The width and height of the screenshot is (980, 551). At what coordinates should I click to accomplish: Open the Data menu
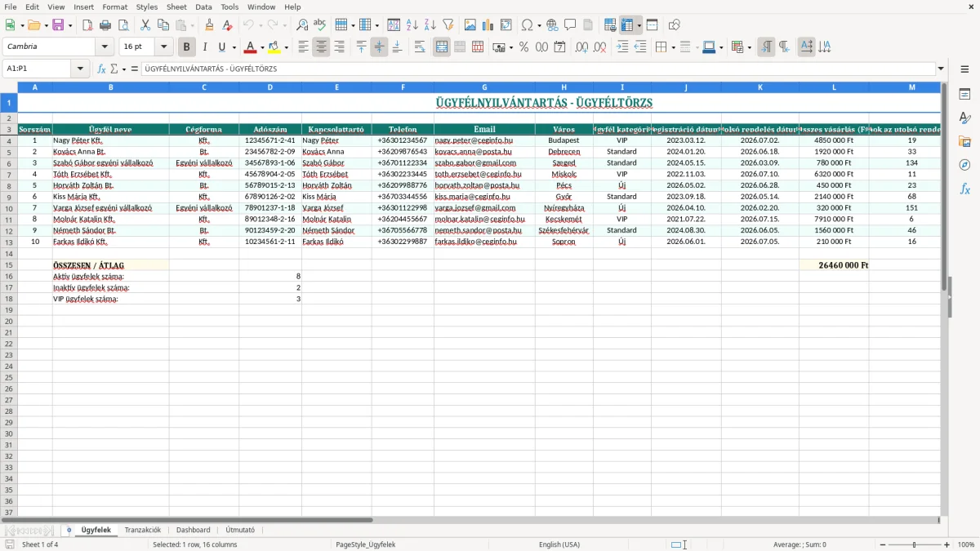click(203, 7)
